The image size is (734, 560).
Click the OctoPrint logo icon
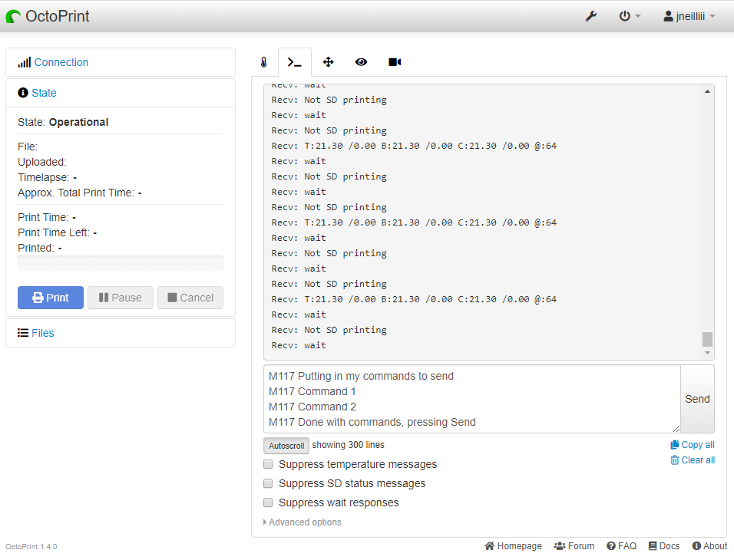[x=13, y=16]
